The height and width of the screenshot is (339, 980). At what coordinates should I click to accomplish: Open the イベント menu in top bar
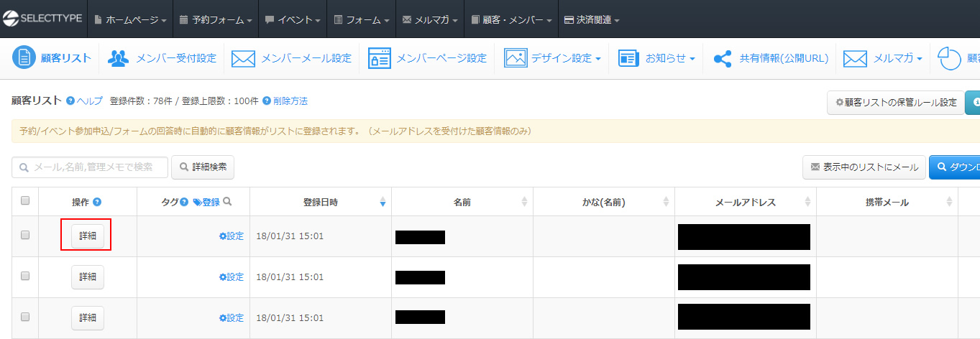pos(293,20)
